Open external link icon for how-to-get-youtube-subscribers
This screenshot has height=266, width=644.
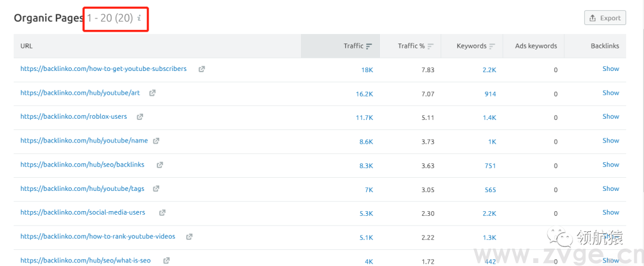coord(202,69)
